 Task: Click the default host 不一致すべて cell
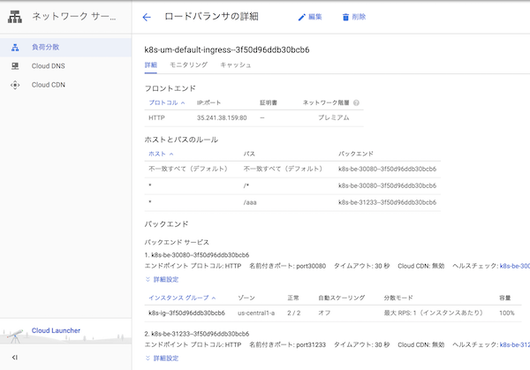188,169
